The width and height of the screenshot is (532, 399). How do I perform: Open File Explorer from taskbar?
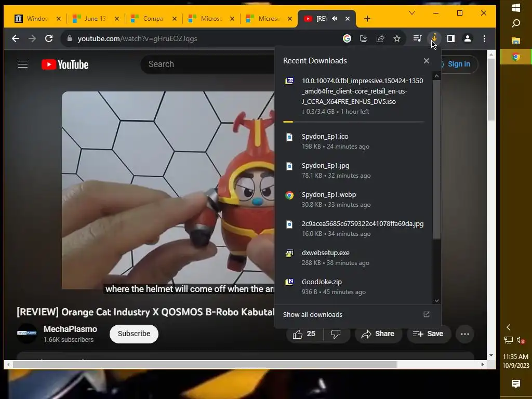[516, 41]
